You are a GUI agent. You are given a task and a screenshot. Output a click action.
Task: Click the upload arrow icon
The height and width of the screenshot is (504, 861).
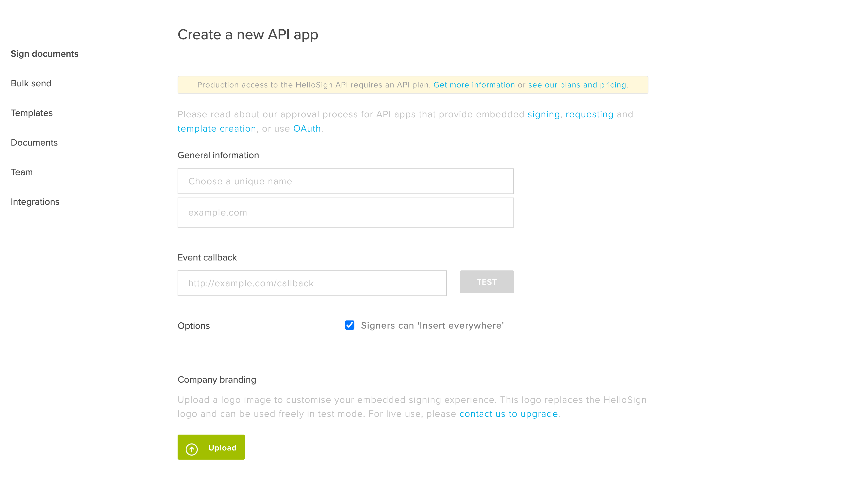[192, 449]
